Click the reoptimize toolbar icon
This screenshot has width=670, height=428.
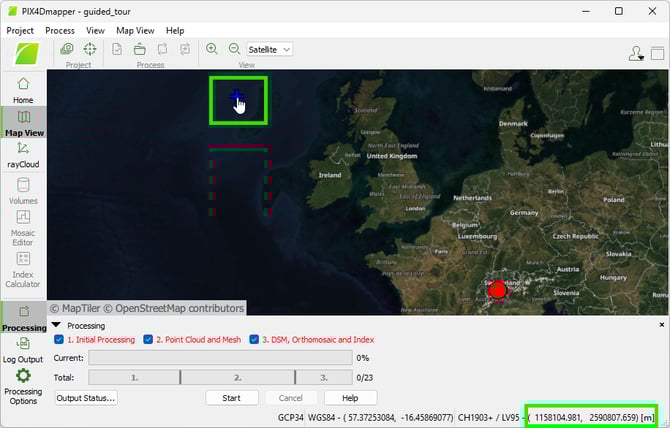click(162, 49)
